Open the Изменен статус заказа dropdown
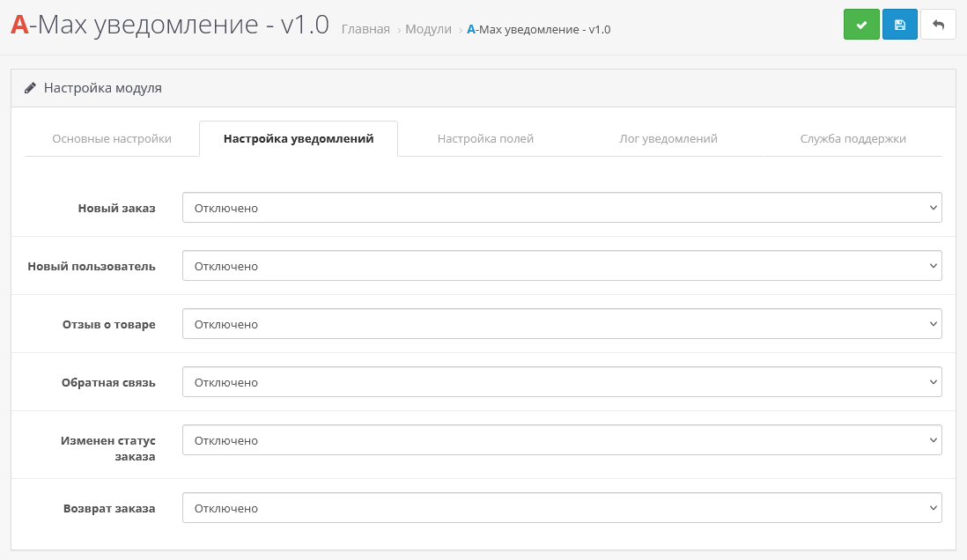This screenshot has width=967, height=560. pos(561,440)
